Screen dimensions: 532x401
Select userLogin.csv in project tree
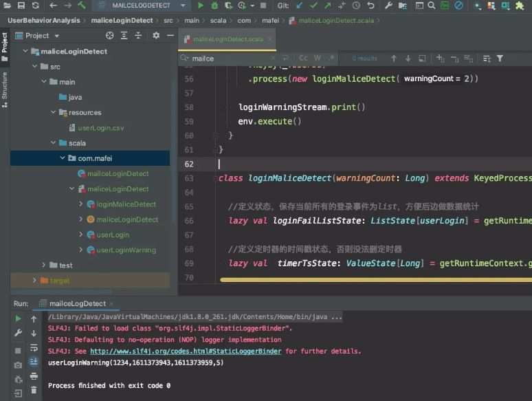click(x=100, y=128)
